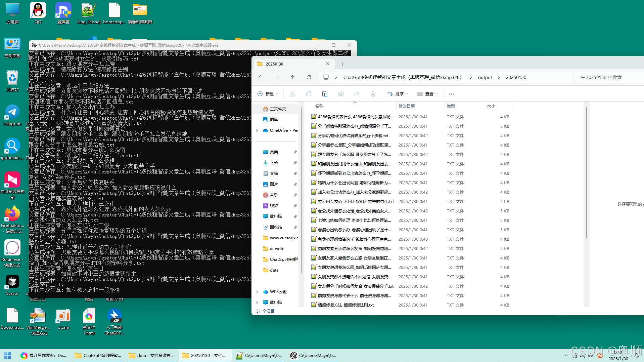The image size is (644, 362).
Task: Click the Copy icon in Explorer toolbar
Action: [x=308, y=94]
